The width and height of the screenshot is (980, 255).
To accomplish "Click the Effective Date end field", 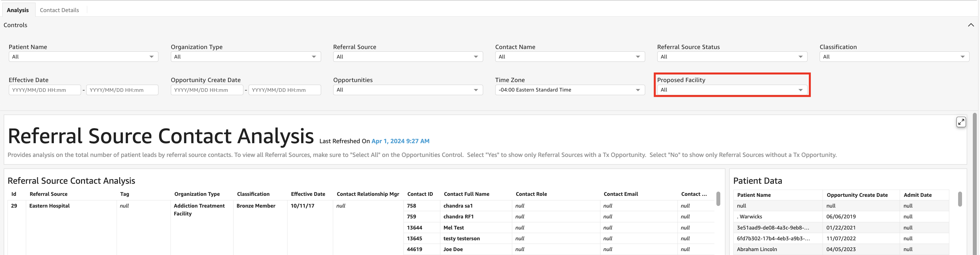I will click(122, 90).
